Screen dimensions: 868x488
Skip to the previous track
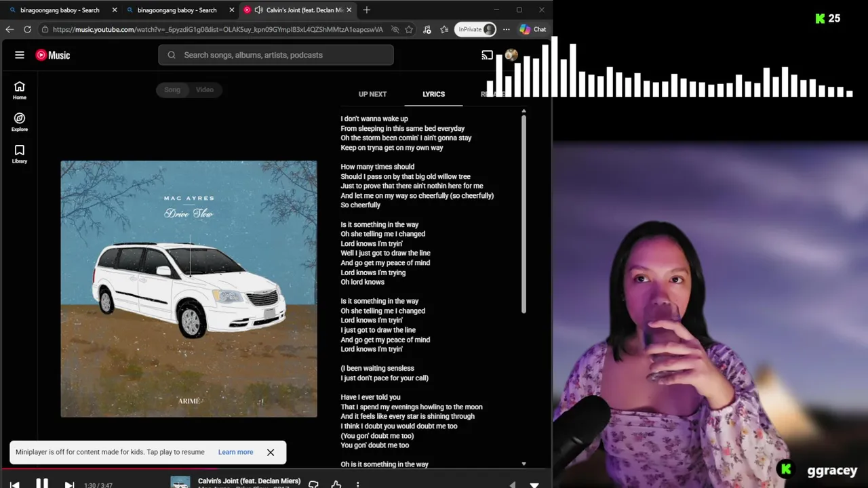[x=15, y=485]
